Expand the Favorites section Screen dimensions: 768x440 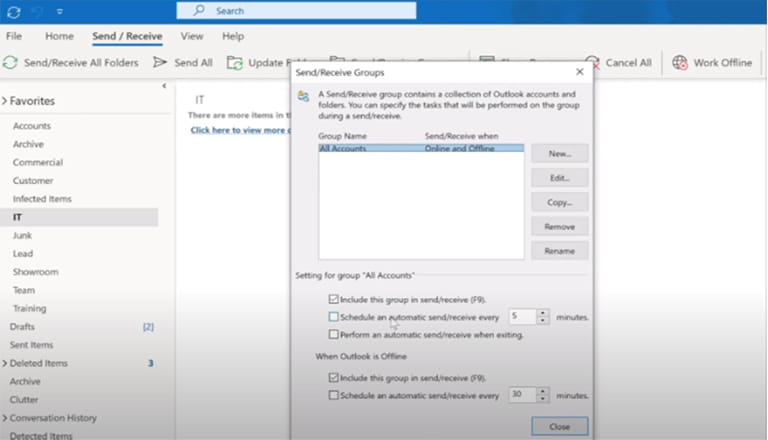[x=5, y=101]
